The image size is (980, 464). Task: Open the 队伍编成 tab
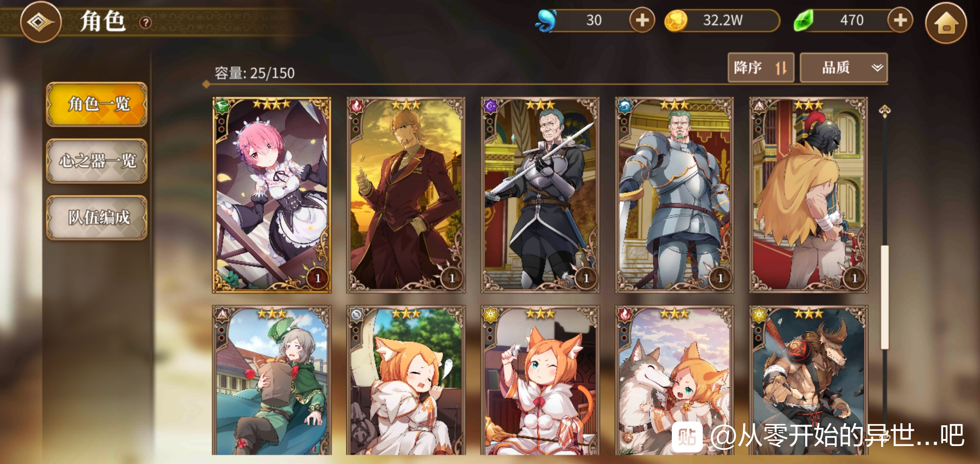pyautogui.click(x=97, y=217)
